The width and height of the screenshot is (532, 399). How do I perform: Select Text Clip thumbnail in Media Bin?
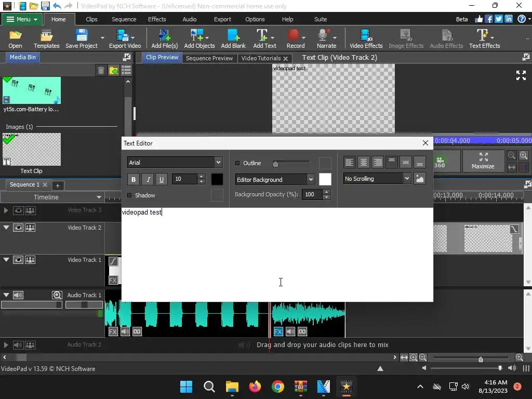(32, 149)
